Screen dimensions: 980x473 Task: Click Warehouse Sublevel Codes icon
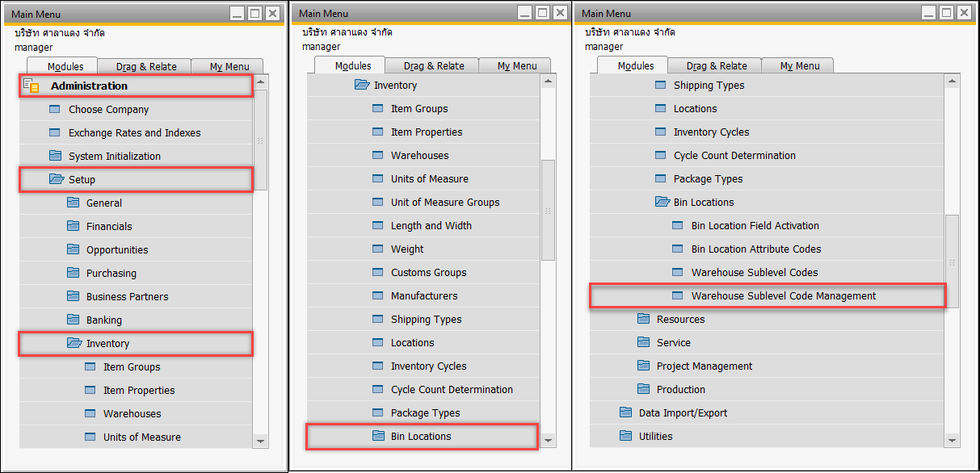tap(678, 272)
